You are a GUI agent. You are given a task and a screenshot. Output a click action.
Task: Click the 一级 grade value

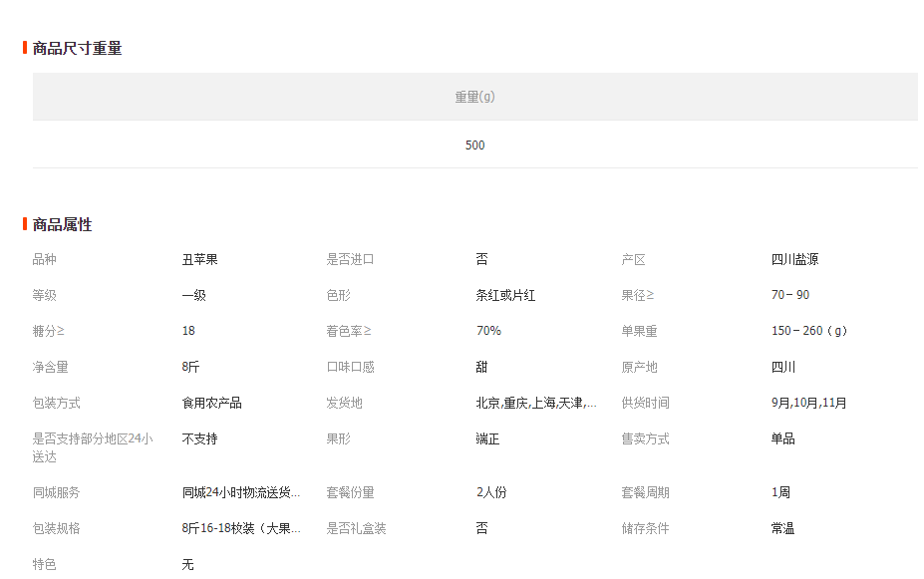pos(193,295)
